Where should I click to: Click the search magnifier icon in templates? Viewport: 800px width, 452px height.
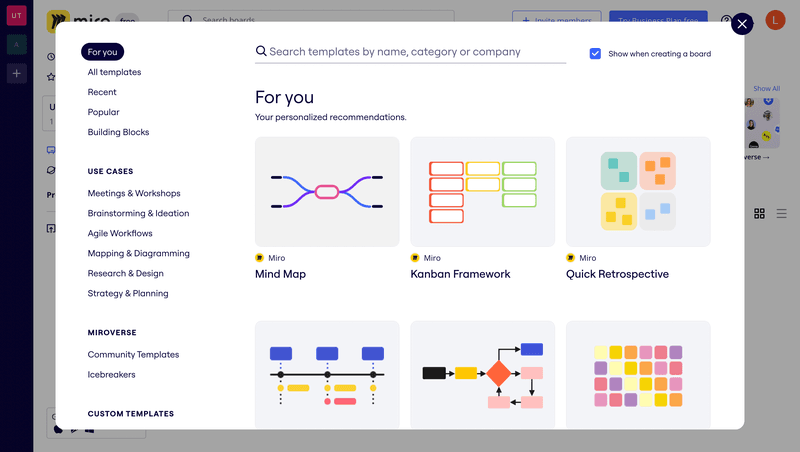tap(261, 52)
